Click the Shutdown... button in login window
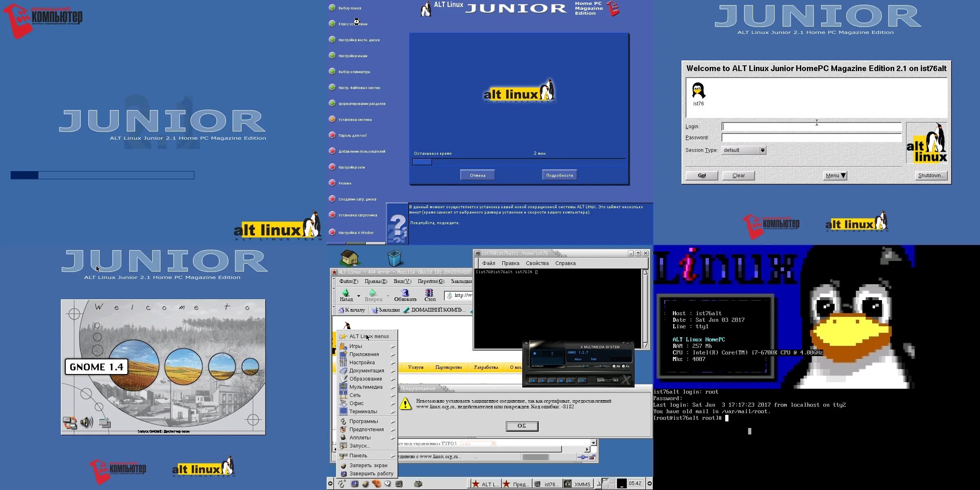The height and width of the screenshot is (490, 980). [931, 176]
